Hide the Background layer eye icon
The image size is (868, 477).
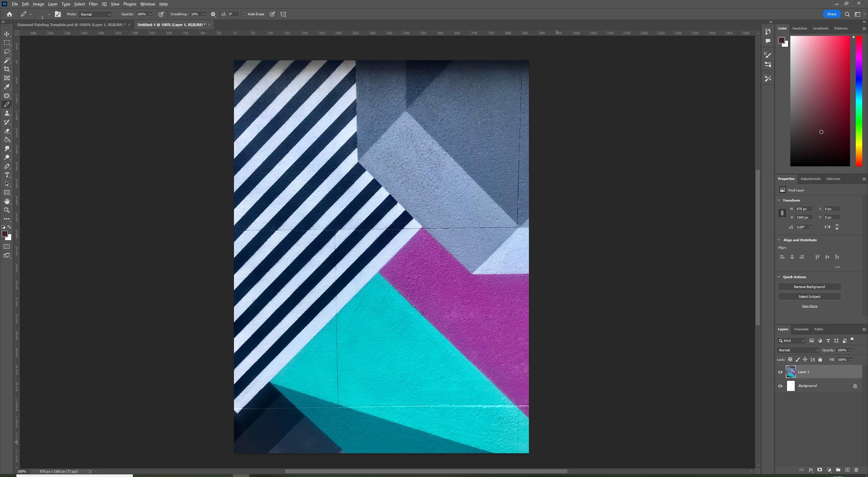(x=780, y=386)
